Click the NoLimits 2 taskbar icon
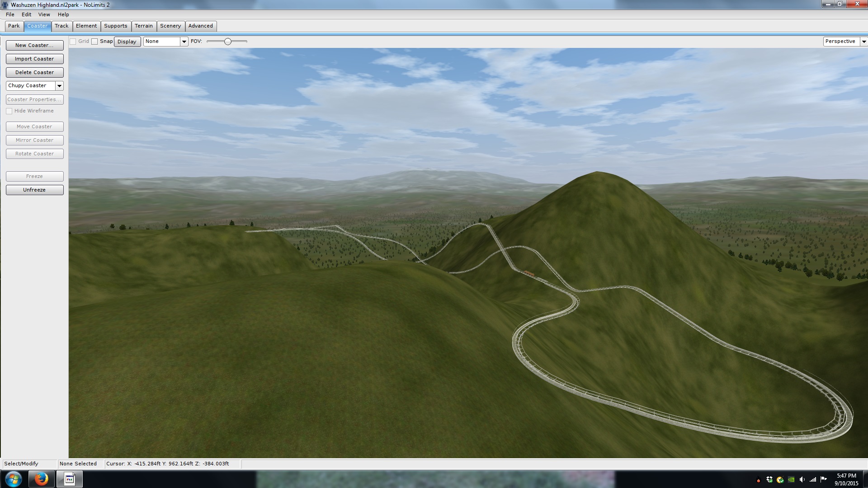The image size is (868, 488). click(69, 479)
